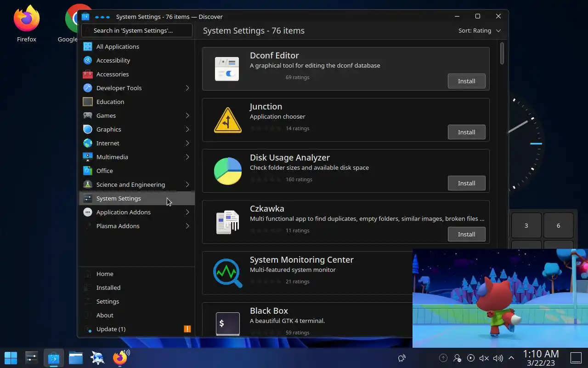Click the Discover window icon in title bar

pos(85,17)
